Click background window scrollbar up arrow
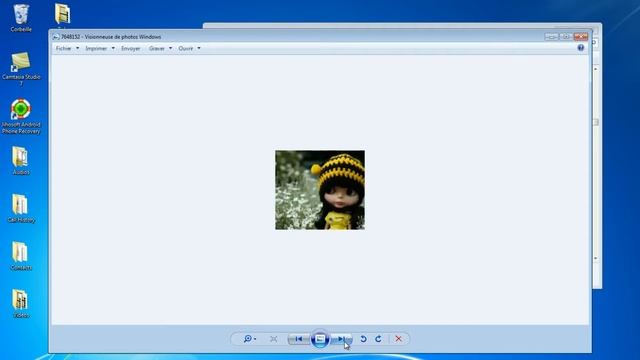 point(596,69)
